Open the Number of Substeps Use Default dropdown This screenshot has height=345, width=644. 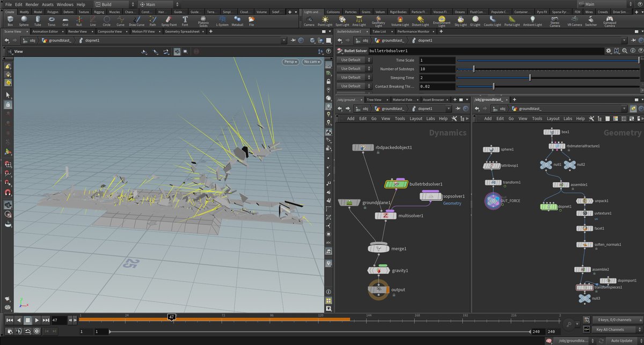coord(354,69)
